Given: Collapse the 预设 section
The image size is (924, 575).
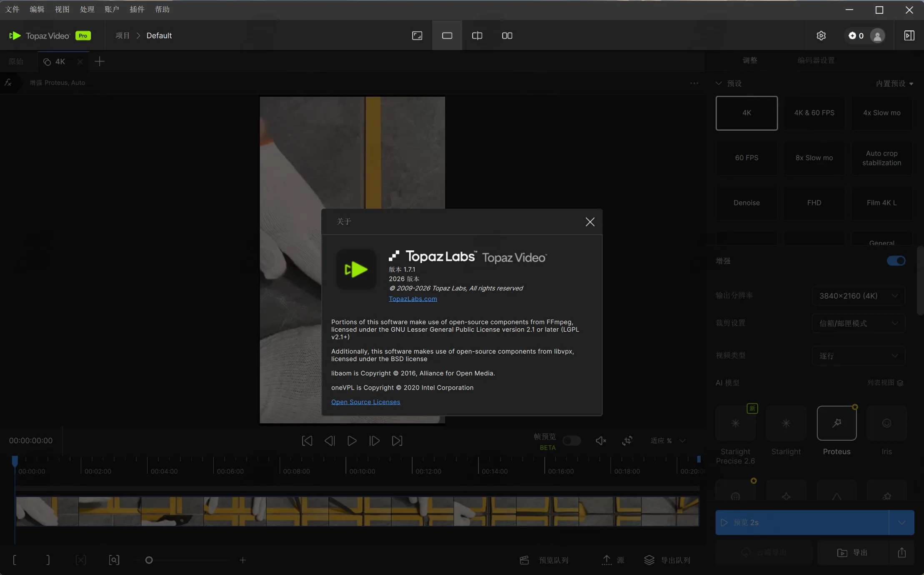Looking at the screenshot, I should 719,83.
